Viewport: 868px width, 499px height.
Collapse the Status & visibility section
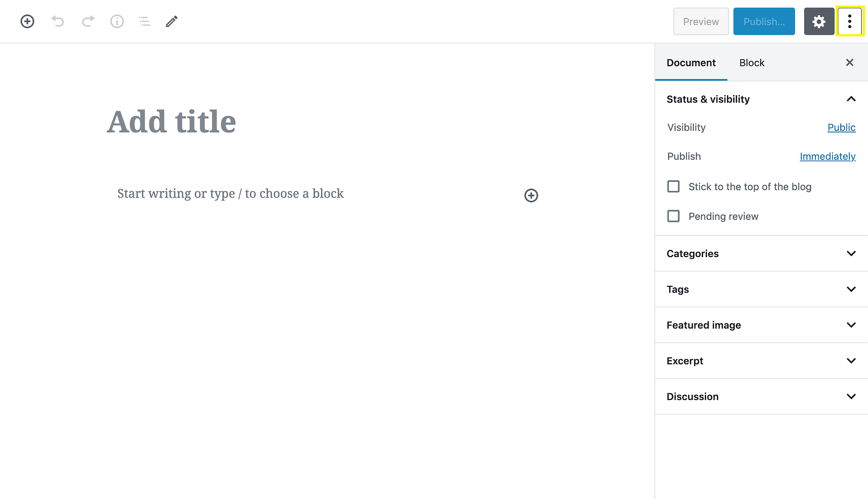click(x=851, y=99)
